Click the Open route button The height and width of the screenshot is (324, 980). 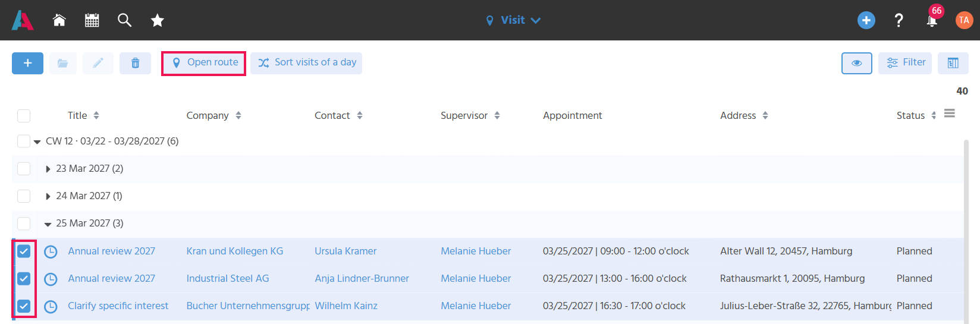tap(203, 63)
